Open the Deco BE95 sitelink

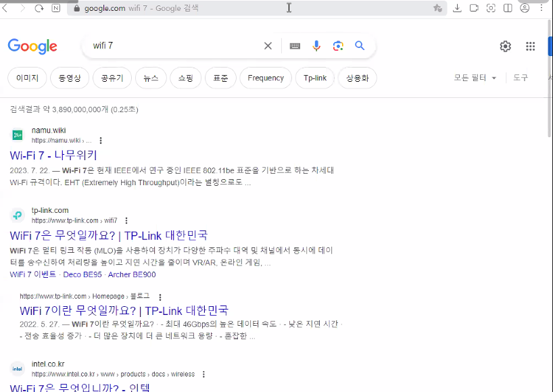[82, 274]
